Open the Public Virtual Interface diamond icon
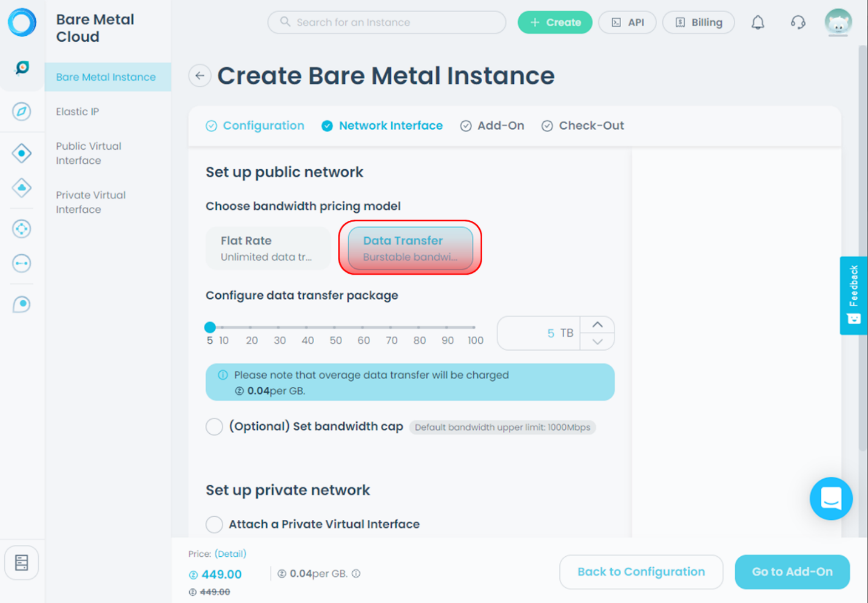 click(21, 153)
